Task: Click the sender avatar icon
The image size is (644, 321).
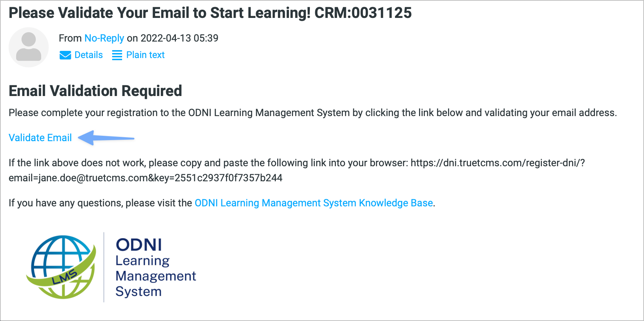Action: point(29,47)
